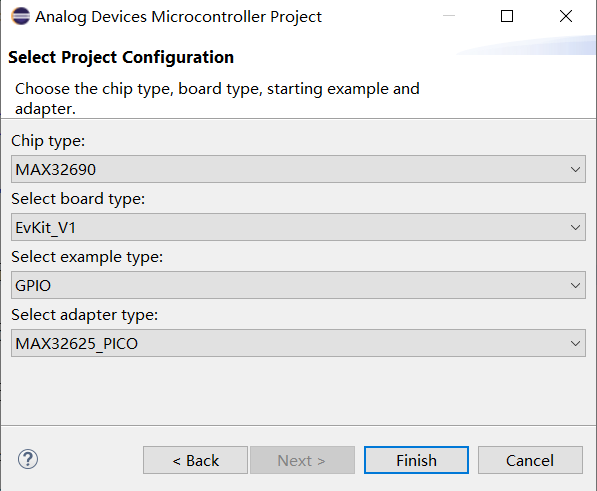This screenshot has height=491, width=597.
Task: Go back with the < Back button
Action: pos(195,460)
